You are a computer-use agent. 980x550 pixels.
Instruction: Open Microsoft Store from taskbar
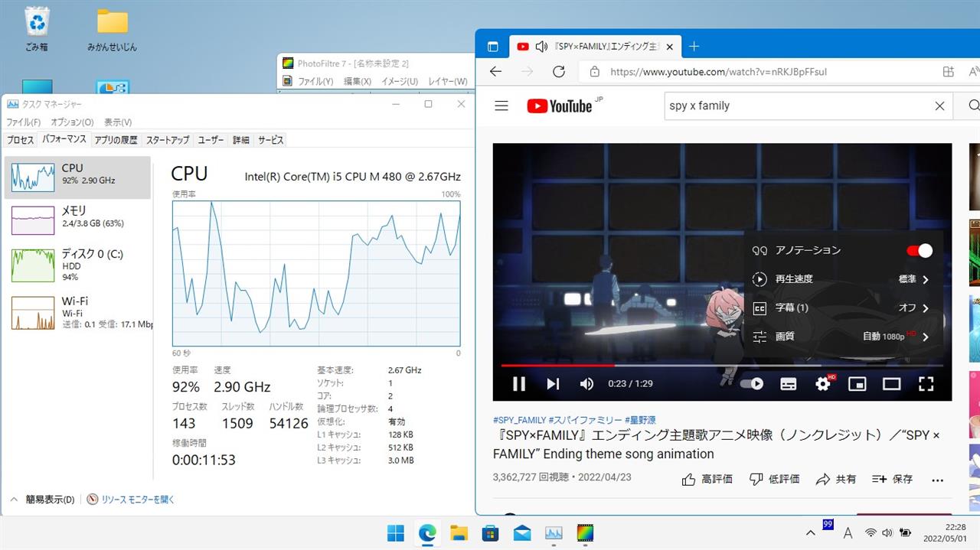tap(490, 532)
